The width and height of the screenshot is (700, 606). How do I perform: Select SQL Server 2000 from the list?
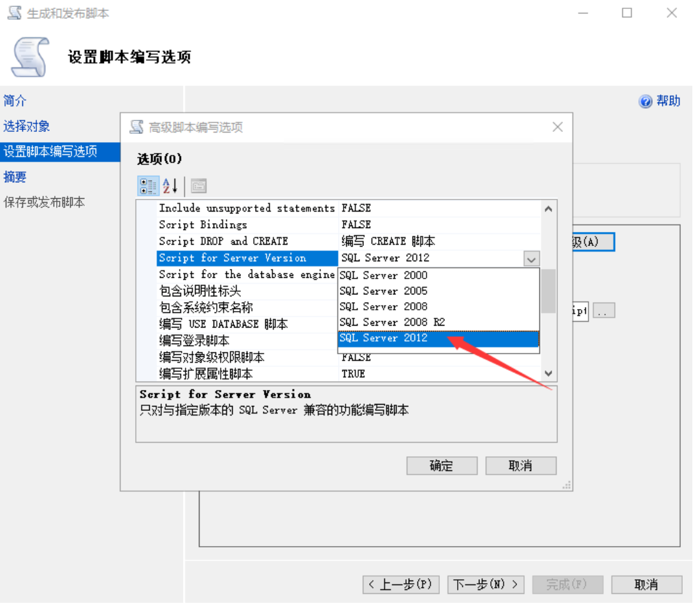383,275
